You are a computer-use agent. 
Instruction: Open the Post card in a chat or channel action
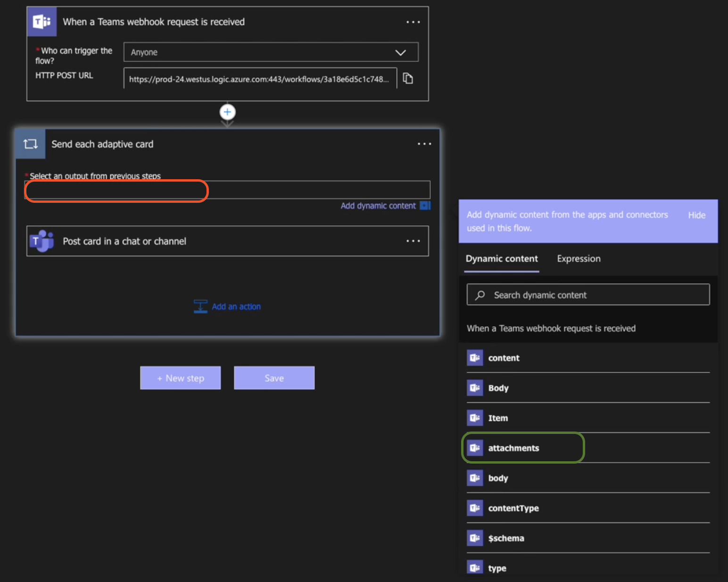[x=228, y=241]
